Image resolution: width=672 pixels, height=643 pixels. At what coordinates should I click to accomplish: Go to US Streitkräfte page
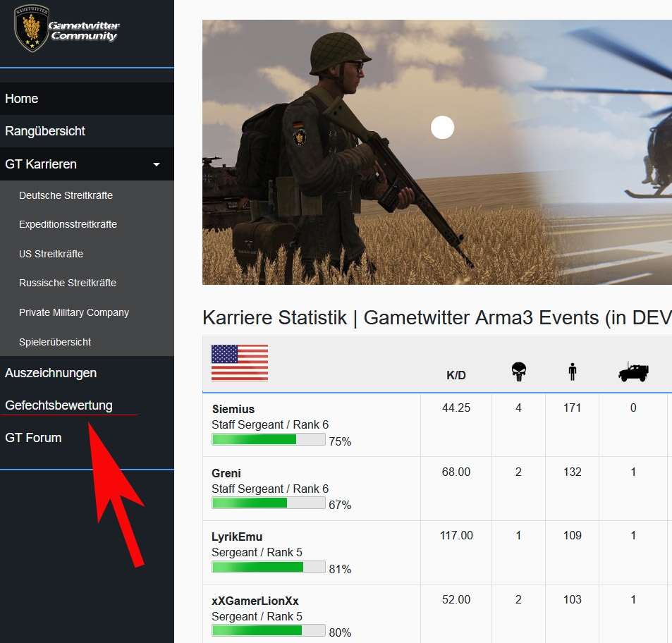click(51, 254)
